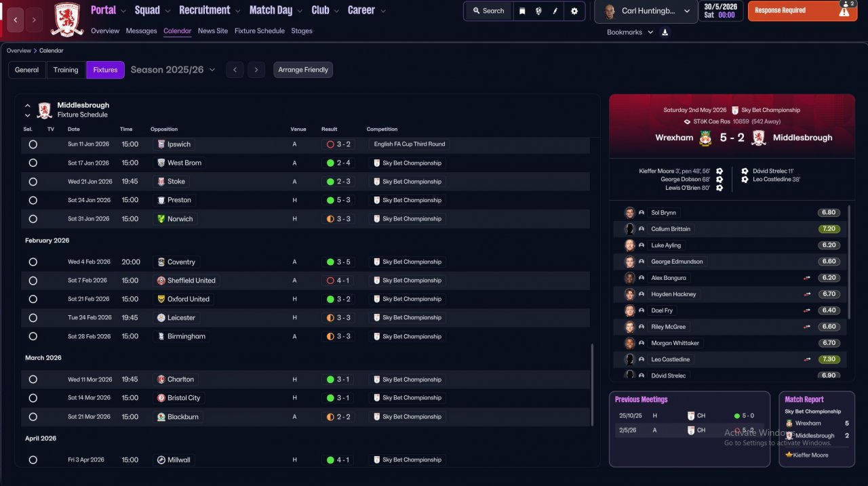Click the online users count badge

click(x=847, y=4)
